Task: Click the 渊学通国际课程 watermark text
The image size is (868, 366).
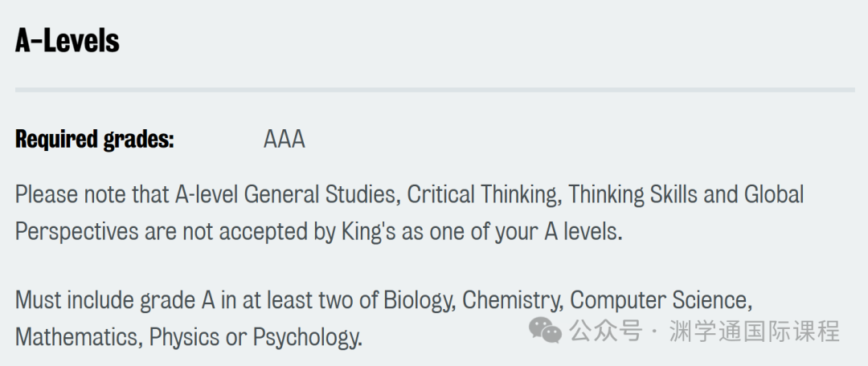Action: tap(755, 331)
